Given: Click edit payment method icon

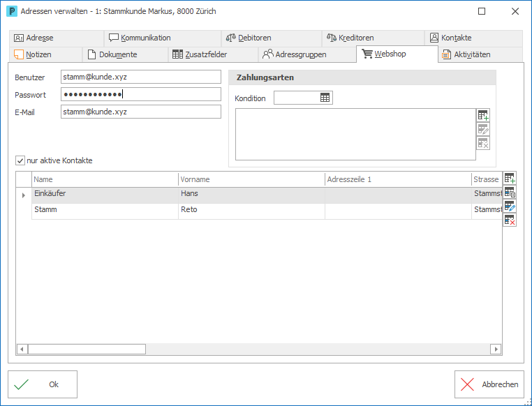Looking at the screenshot, I should coord(483,129).
